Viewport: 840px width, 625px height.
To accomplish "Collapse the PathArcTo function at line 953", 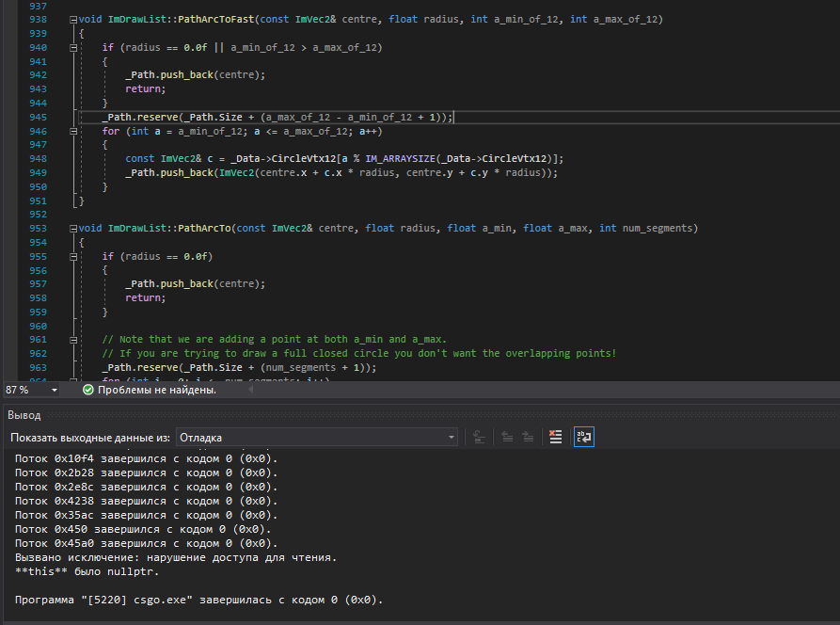I will pos(72,229).
